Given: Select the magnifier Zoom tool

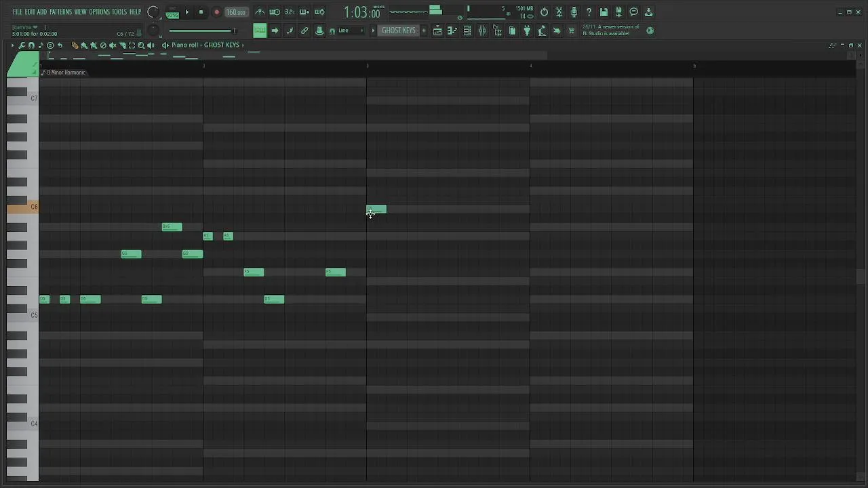Looking at the screenshot, I should pos(141,45).
